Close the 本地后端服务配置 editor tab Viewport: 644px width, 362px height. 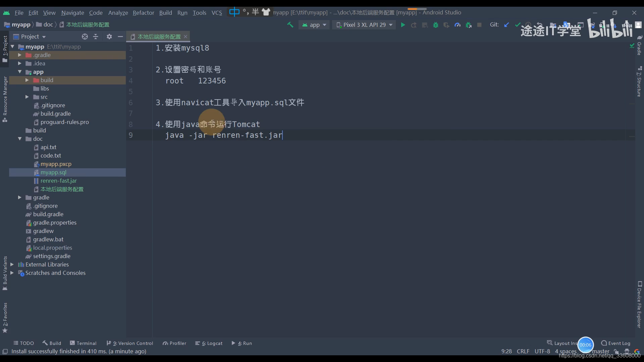185,37
